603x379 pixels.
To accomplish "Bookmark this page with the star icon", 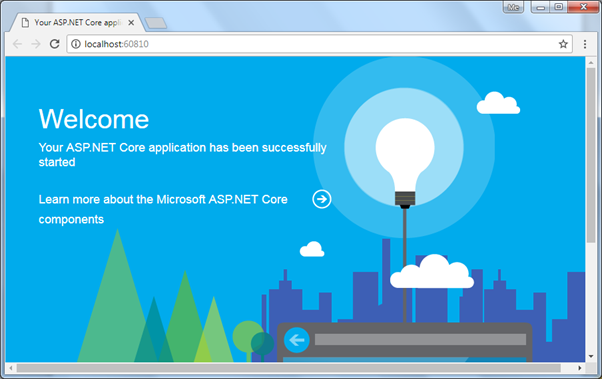I will (x=563, y=44).
